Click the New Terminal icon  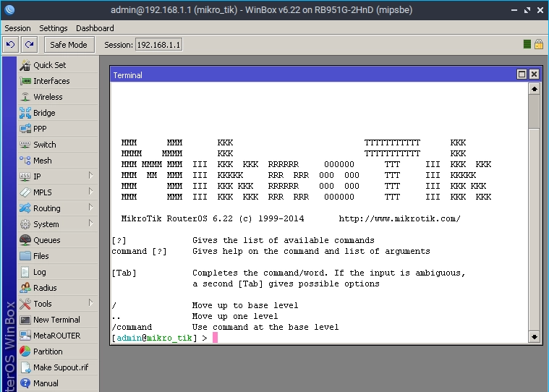pos(25,320)
